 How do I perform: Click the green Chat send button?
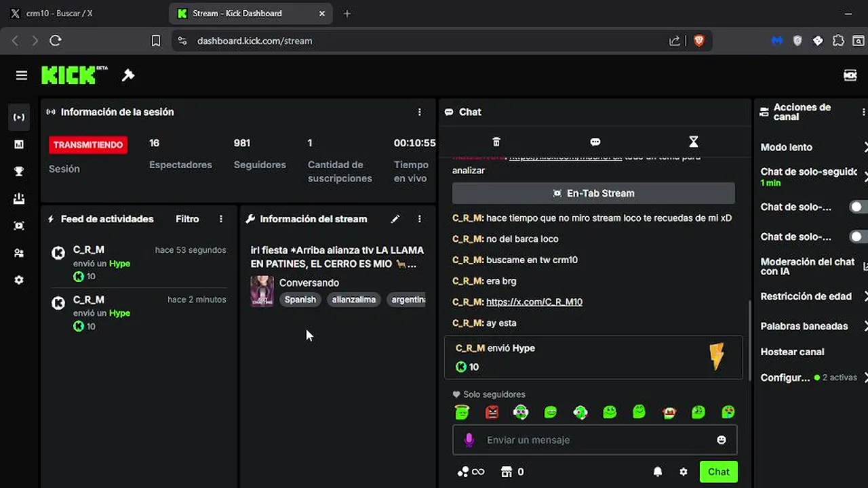719,472
